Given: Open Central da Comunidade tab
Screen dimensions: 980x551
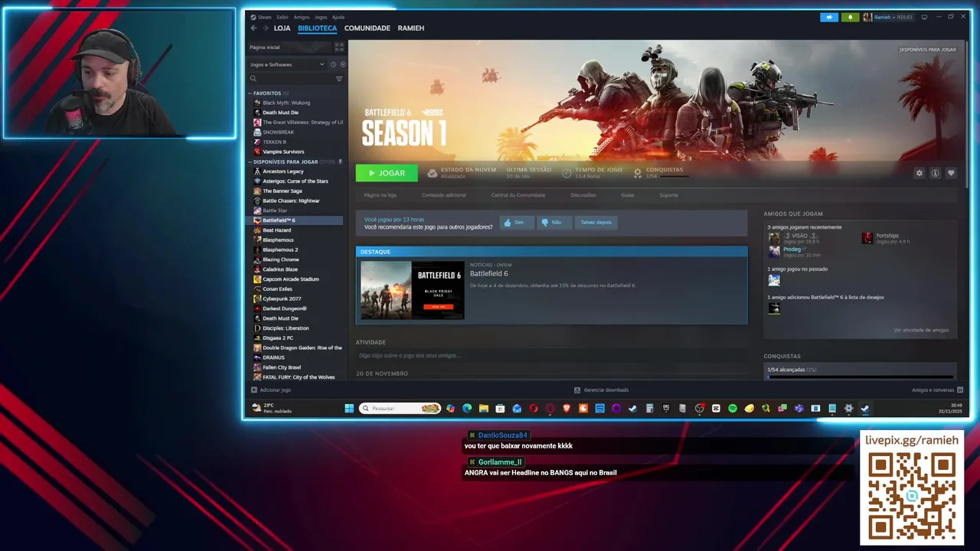Looking at the screenshot, I should tap(518, 195).
